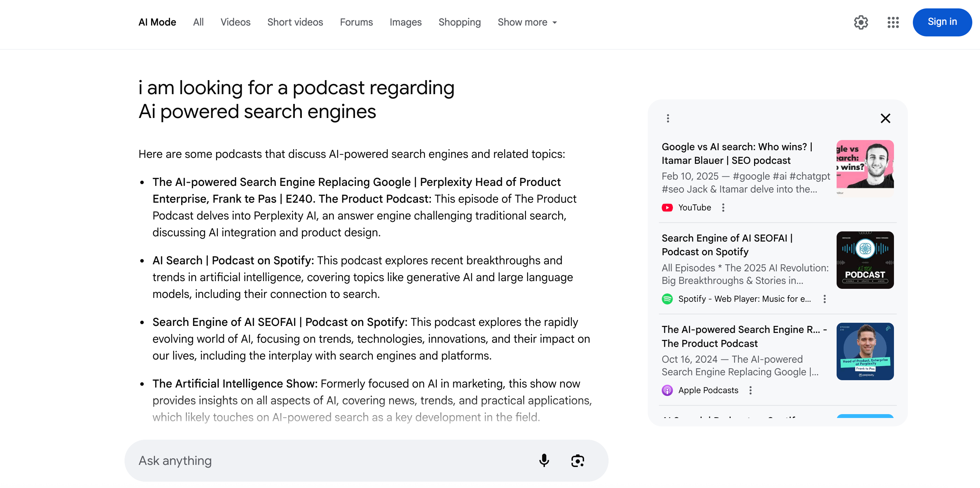980x488 pixels.
Task: Open Google vs AI search YouTube result
Action: [737, 153]
